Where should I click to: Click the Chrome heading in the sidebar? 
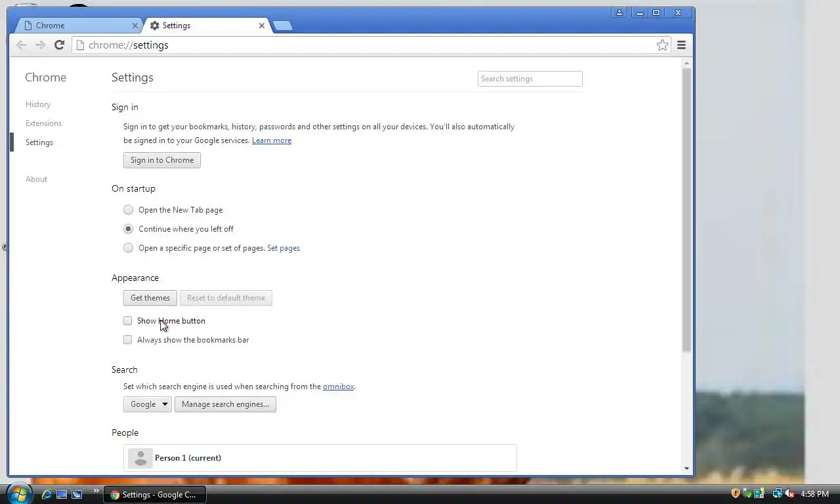(45, 77)
